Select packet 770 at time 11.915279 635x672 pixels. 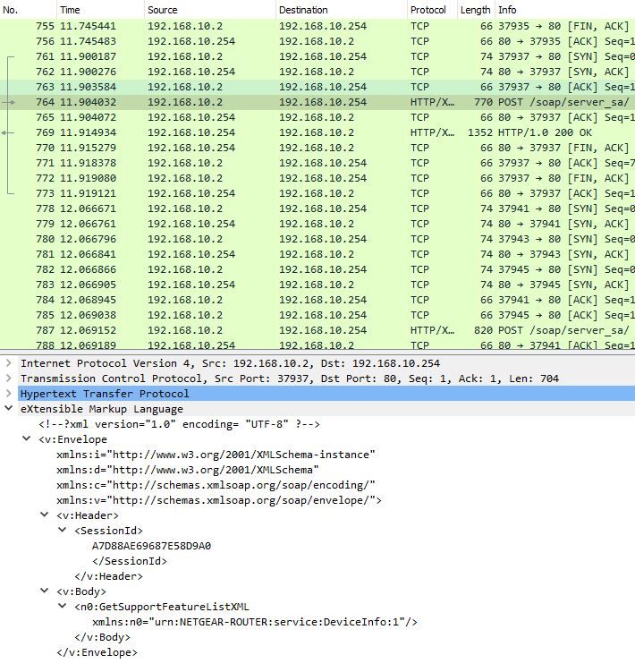click(317, 148)
